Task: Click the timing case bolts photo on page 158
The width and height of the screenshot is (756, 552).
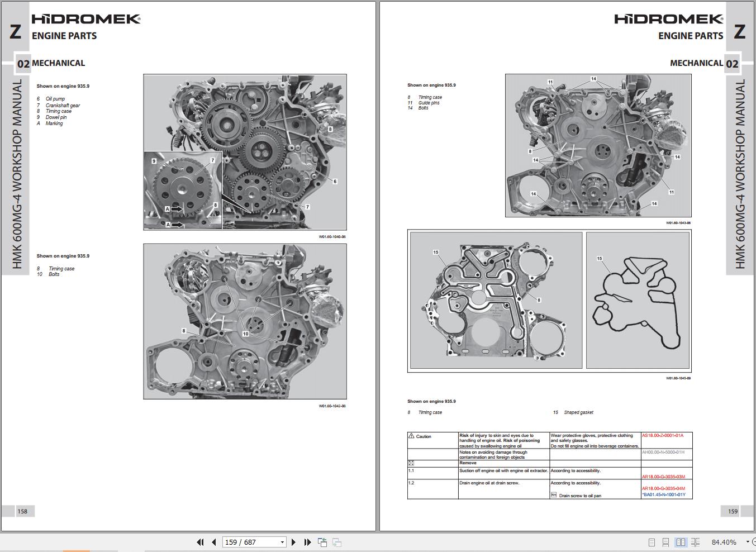Action: click(245, 321)
